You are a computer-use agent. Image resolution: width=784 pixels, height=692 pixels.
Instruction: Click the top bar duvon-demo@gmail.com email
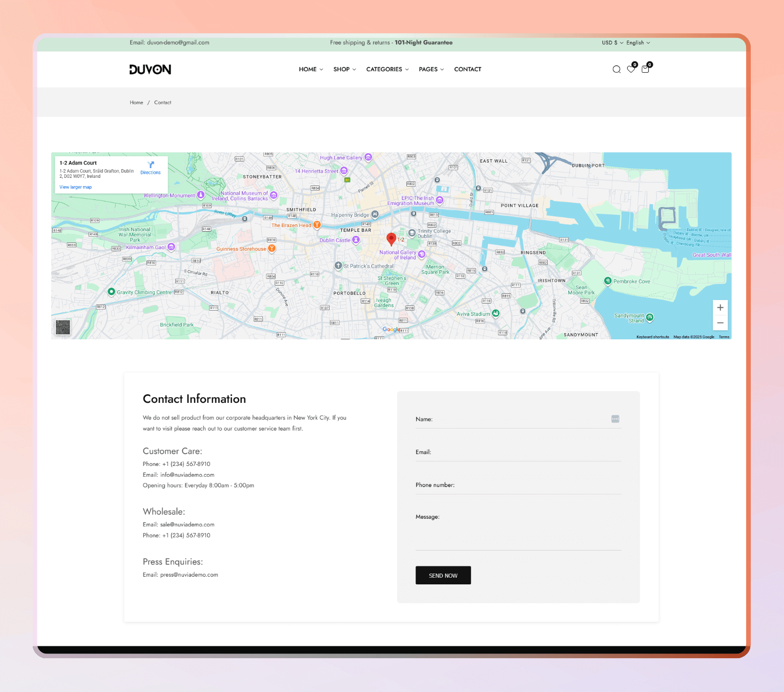click(178, 43)
